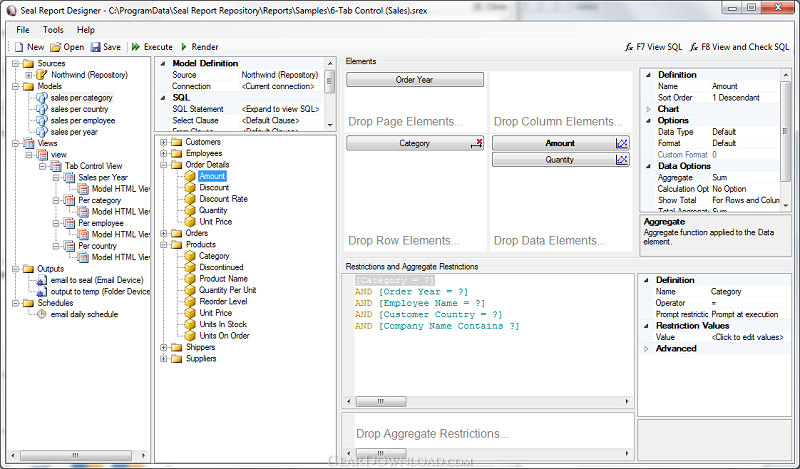Click the left tree horizontal scrollbar thumb
800x469 pixels.
(76, 455)
